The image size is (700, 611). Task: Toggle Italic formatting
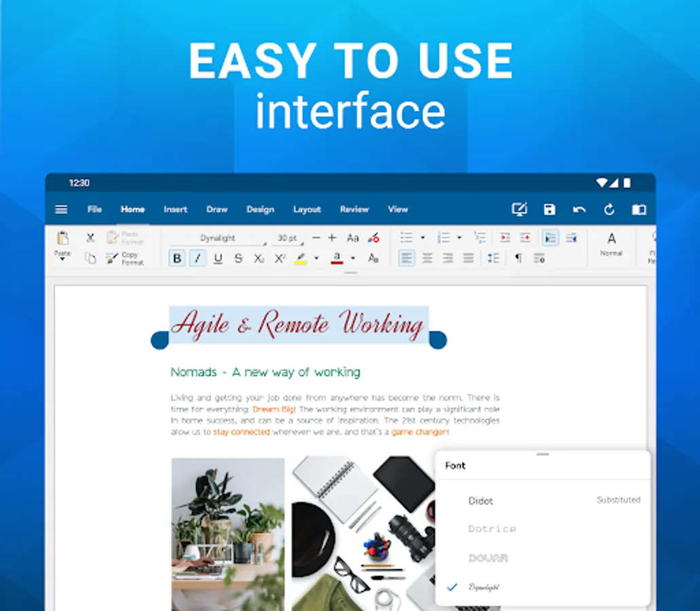pyautogui.click(x=198, y=259)
